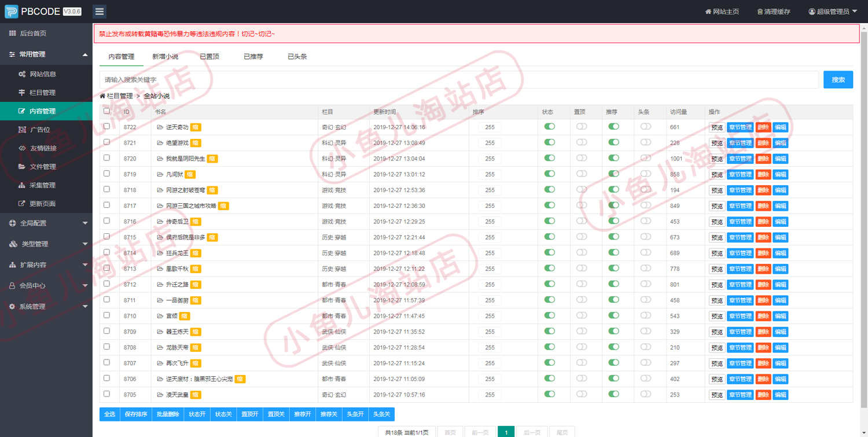868x437 pixels.
Task: Switch to the 已置顶 tab
Action: click(x=209, y=57)
